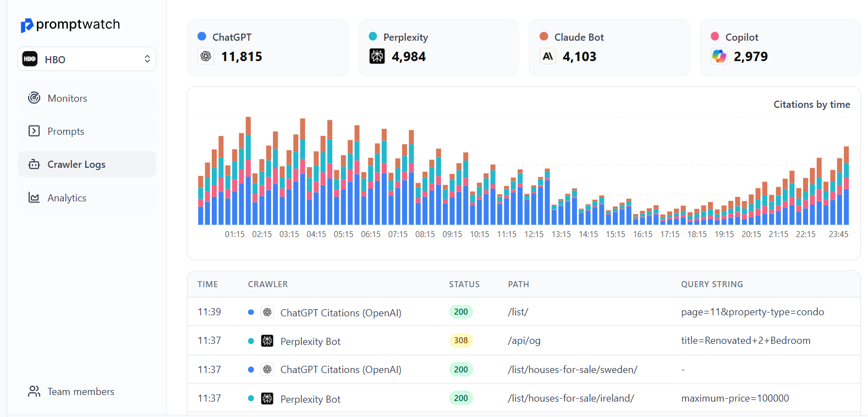Navigate to Analytics

[x=87, y=197]
